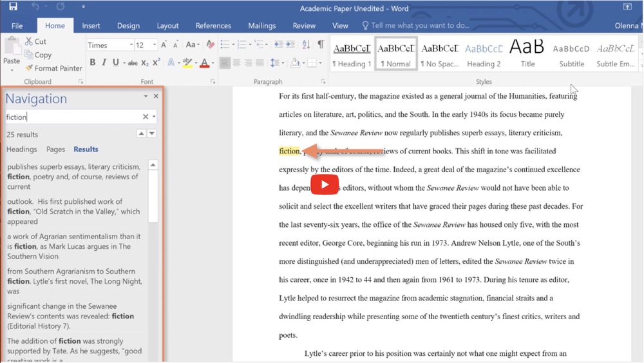The image size is (644, 363).
Task: Increase font size with the large A
Action: pos(164,44)
